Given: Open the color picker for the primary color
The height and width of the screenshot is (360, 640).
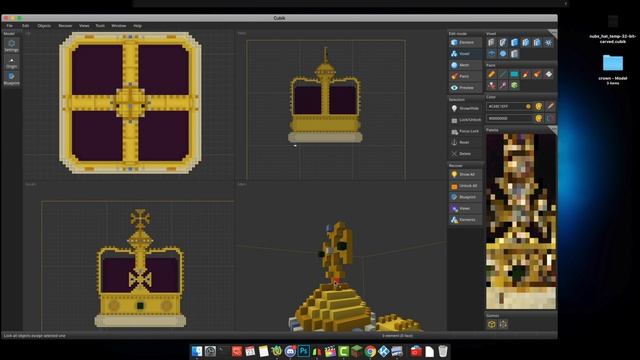Looking at the screenshot, I should [539, 107].
